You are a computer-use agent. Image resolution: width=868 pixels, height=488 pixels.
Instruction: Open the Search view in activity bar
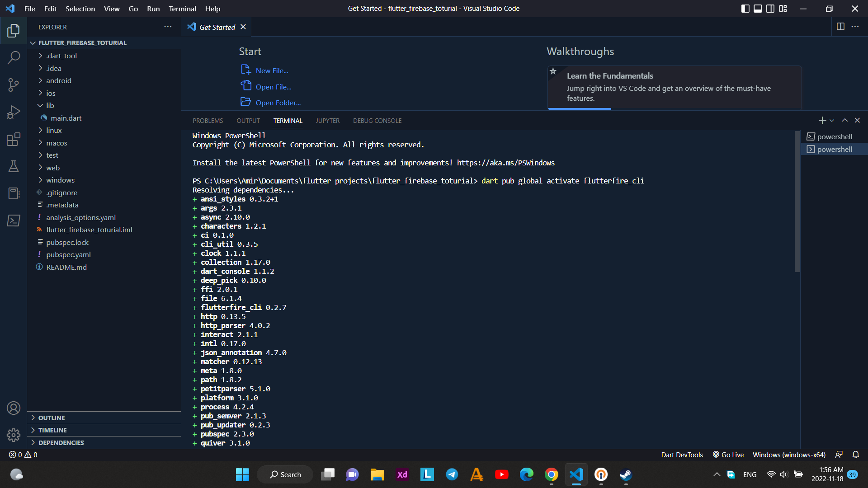14,57
